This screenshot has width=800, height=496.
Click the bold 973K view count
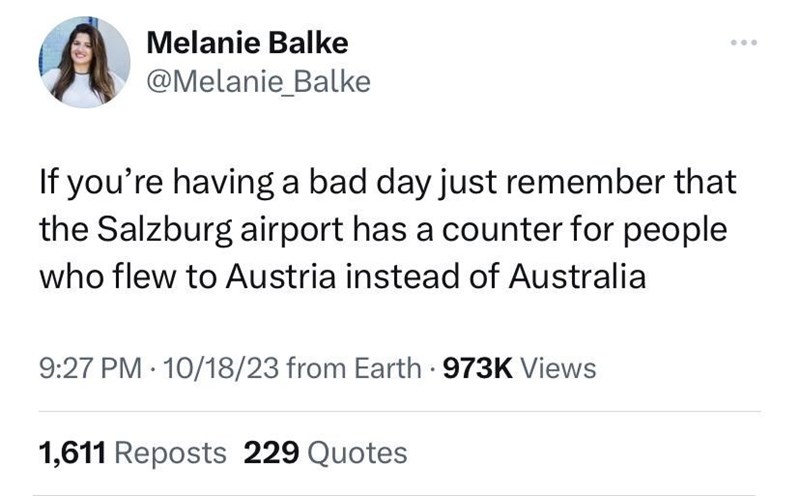click(478, 369)
